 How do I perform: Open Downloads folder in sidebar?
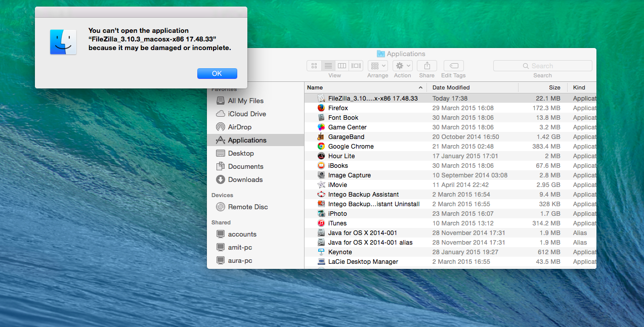[245, 180]
